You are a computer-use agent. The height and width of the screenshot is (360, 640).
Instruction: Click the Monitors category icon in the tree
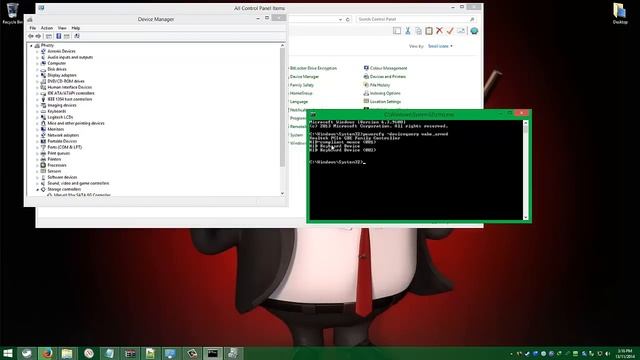[43, 129]
